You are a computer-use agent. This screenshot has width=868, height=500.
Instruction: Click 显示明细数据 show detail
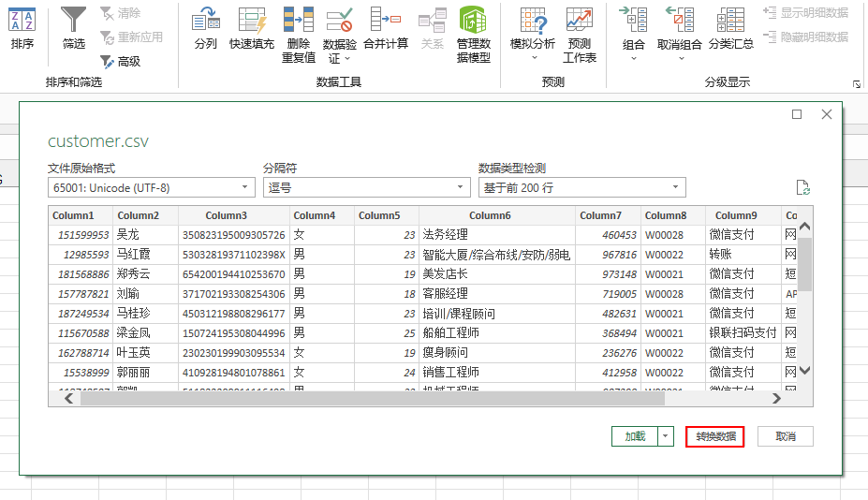click(x=805, y=13)
